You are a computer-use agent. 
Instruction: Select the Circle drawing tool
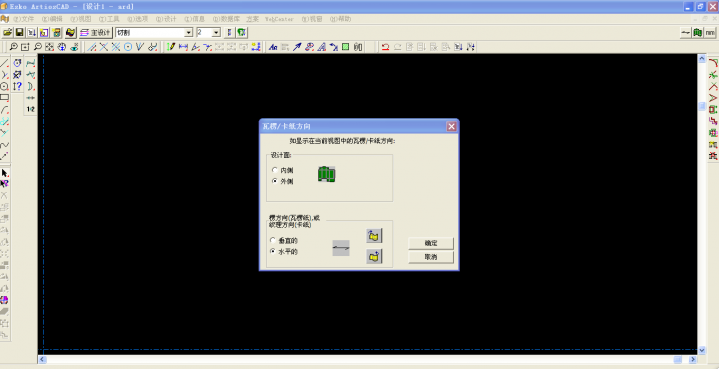(x=4, y=86)
